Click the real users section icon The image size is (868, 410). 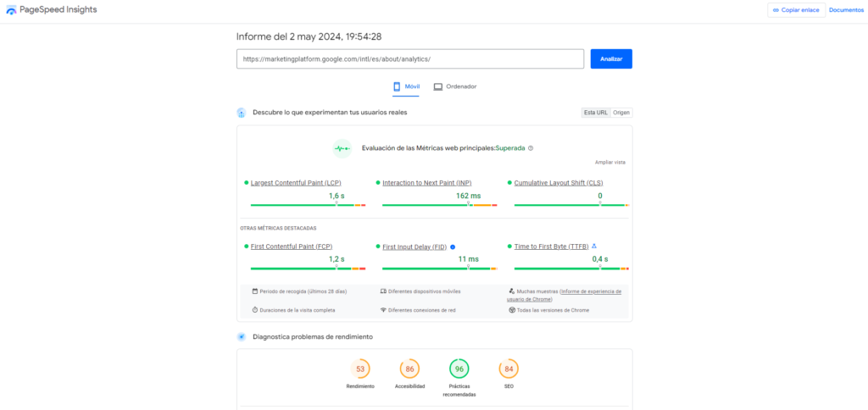(241, 113)
